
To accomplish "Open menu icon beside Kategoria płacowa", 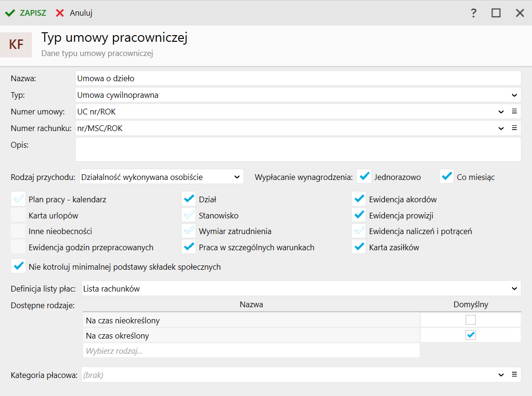I will [x=514, y=375].
